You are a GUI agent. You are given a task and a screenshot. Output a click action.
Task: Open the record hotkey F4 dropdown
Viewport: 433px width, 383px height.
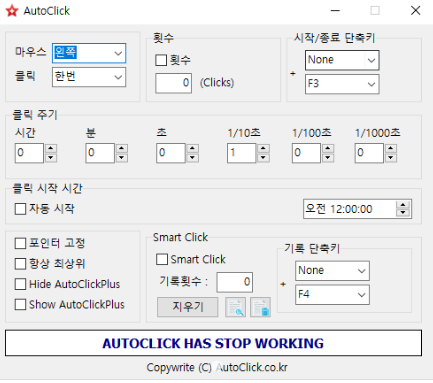(x=332, y=295)
